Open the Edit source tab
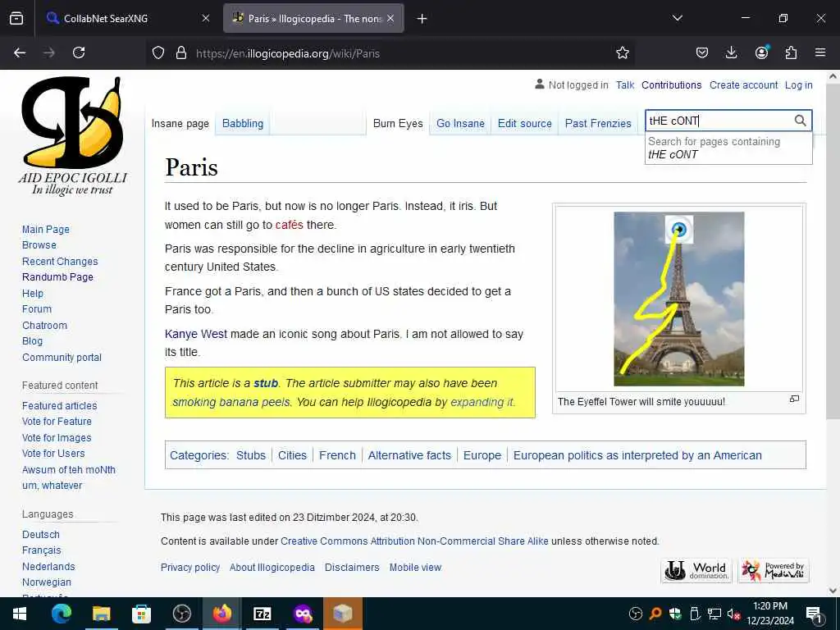The width and height of the screenshot is (840, 630). (524, 123)
